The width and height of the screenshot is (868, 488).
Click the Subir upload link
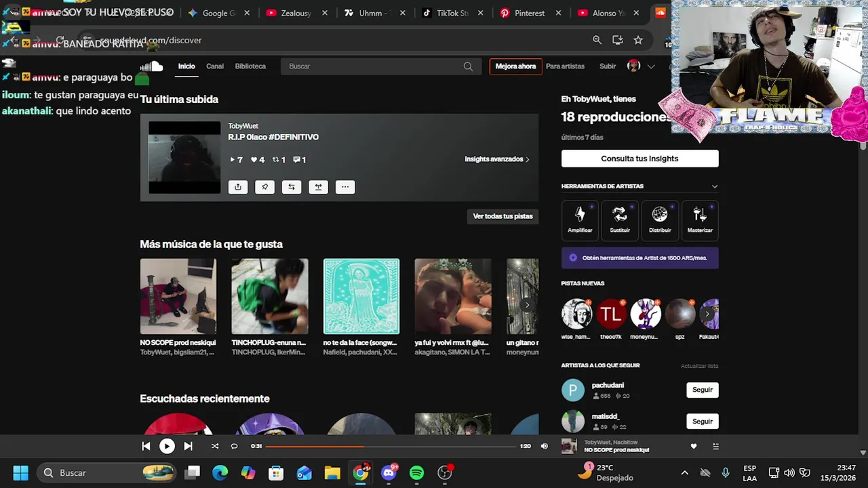pyautogui.click(x=608, y=66)
